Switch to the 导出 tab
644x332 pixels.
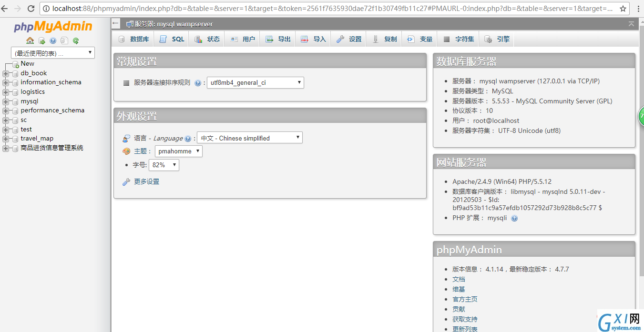[x=278, y=39]
